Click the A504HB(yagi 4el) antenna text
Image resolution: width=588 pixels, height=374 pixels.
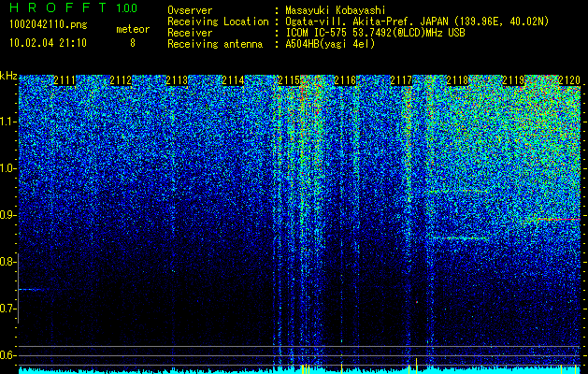(330, 44)
